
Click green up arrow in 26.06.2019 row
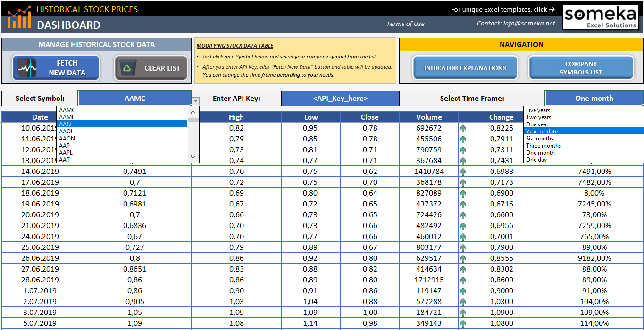463,258
